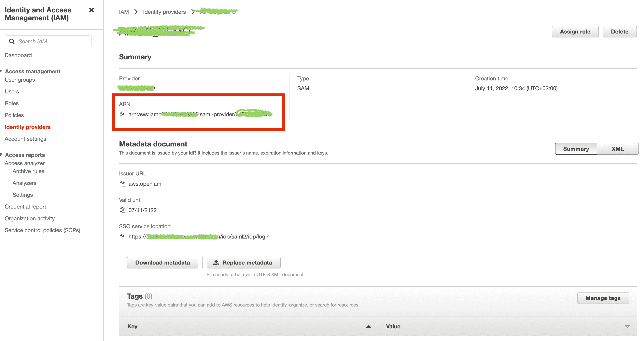Sort tags by Key ascending arrow
The width and height of the screenshot is (644, 341).
368,326
